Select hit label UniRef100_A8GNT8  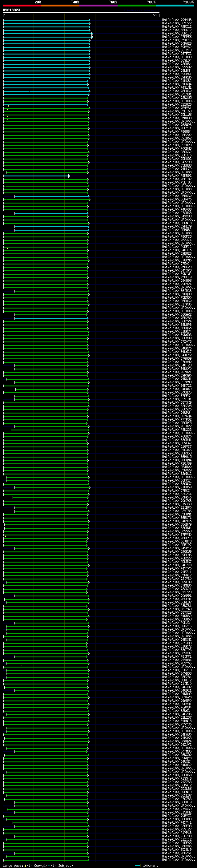click(x=177, y=223)
